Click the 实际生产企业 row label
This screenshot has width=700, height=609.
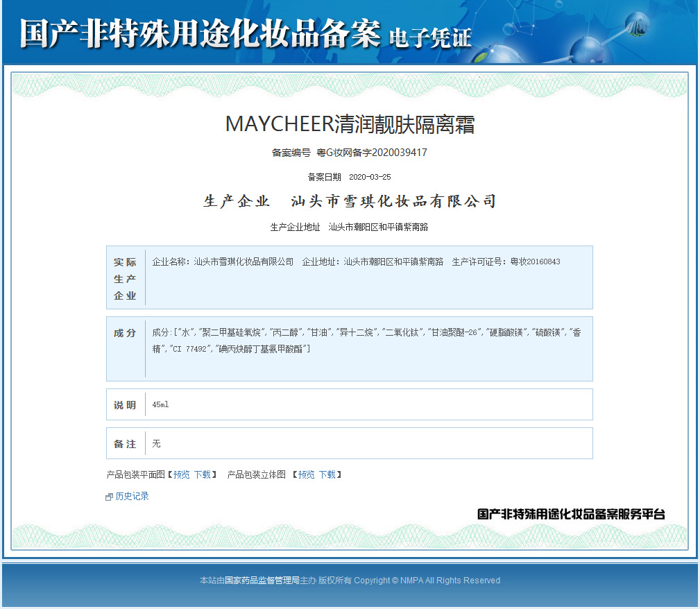pyautogui.click(x=125, y=279)
